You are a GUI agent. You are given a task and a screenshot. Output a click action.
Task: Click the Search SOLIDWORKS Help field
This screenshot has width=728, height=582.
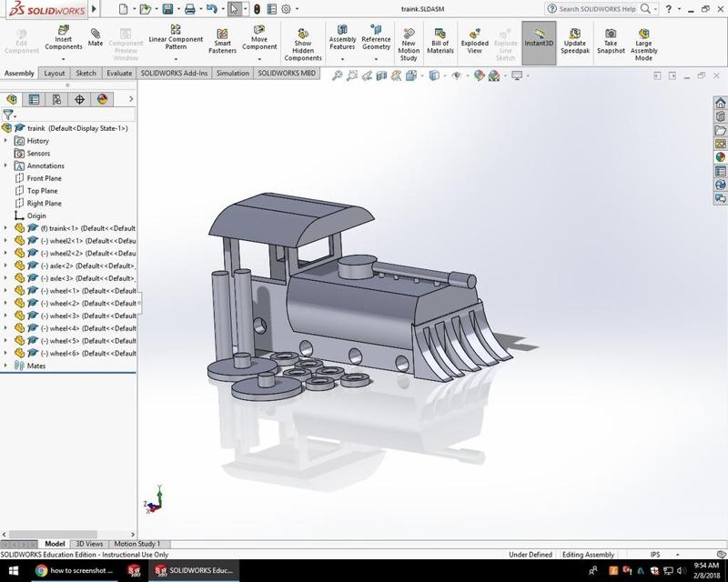597,8
